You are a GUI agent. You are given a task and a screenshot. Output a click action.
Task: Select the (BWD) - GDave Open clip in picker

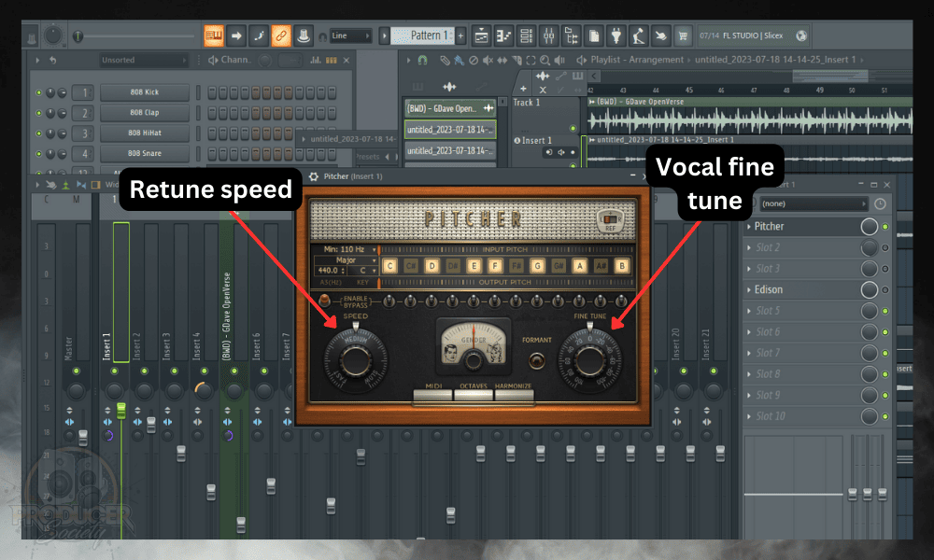pos(450,108)
